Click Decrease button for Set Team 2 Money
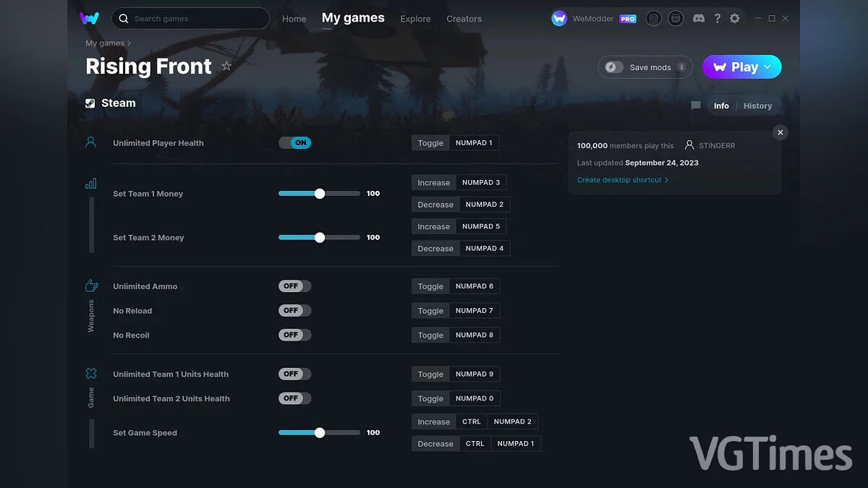 coord(435,249)
